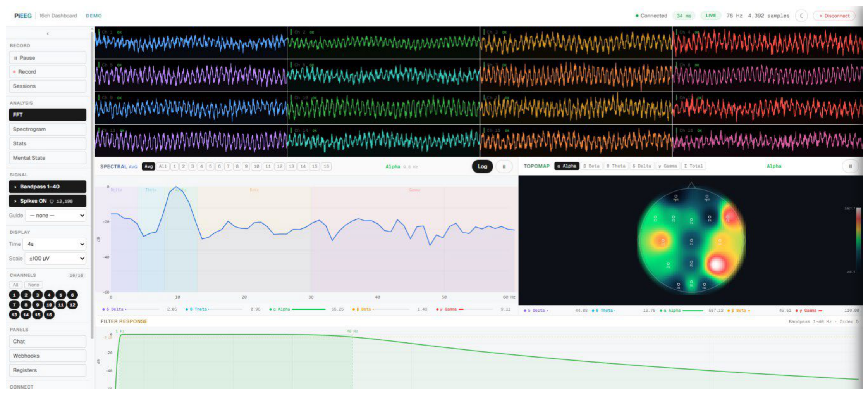Open the Scale ±100 µV dropdown

[55, 258]
